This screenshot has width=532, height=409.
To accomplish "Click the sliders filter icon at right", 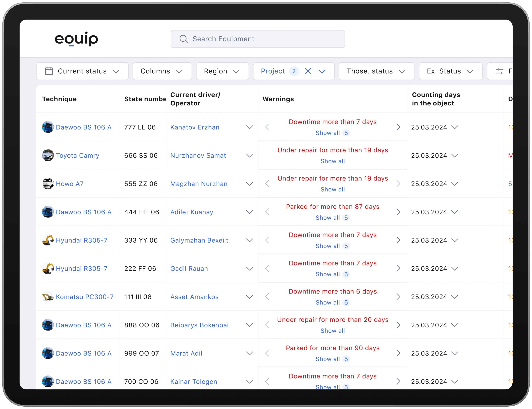I will click(499, 71).
